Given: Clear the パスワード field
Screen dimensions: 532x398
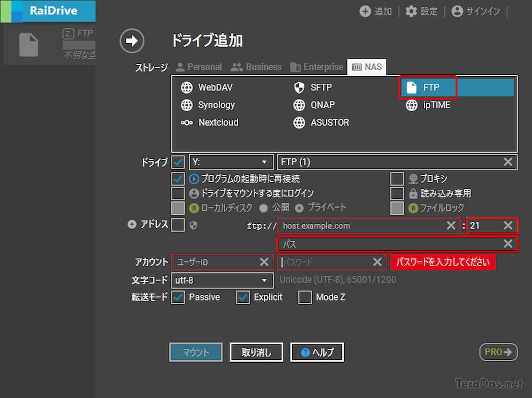Looking at the screenshot, I should (377, 262).
